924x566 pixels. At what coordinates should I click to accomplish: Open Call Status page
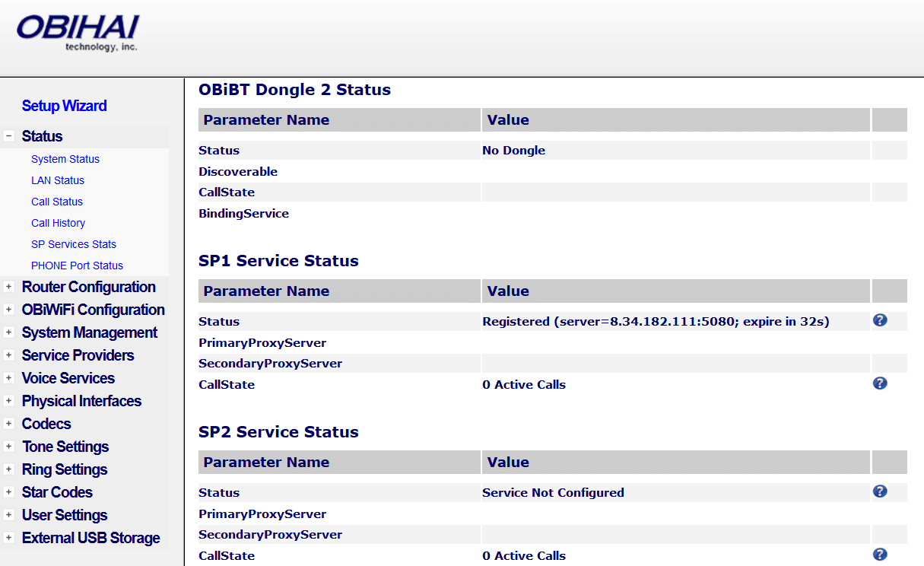pyautogui.click(x=57, y=202)
